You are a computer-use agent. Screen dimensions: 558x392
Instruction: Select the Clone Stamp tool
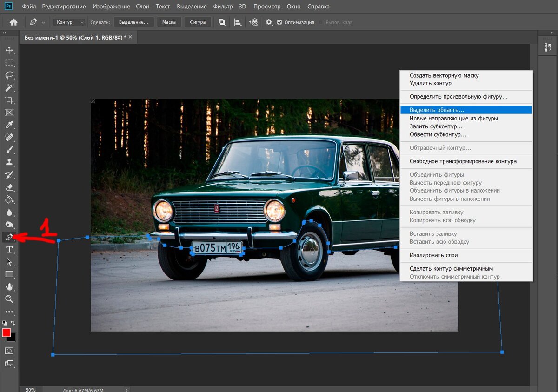9,163
